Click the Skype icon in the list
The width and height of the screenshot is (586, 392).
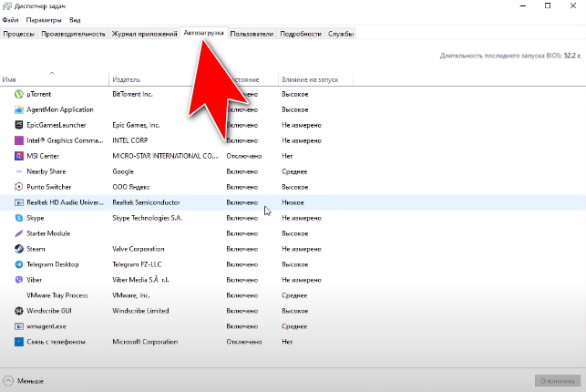tap(19, 218)
